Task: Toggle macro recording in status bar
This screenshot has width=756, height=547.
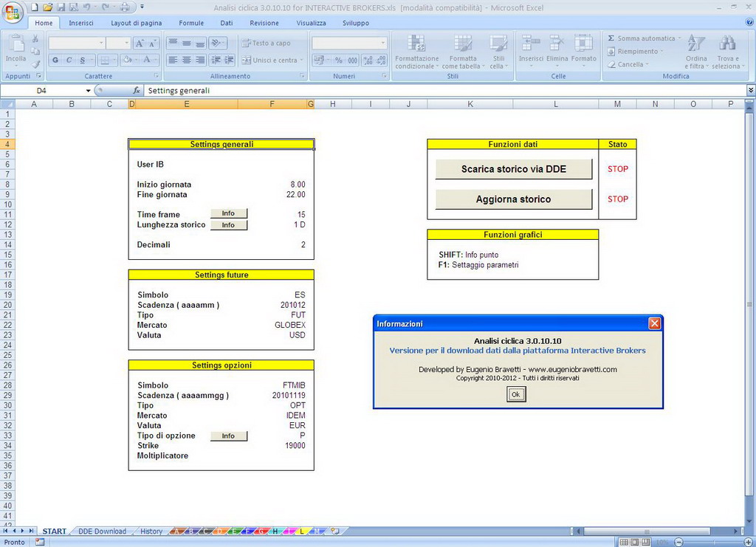Action: point(40,542)
